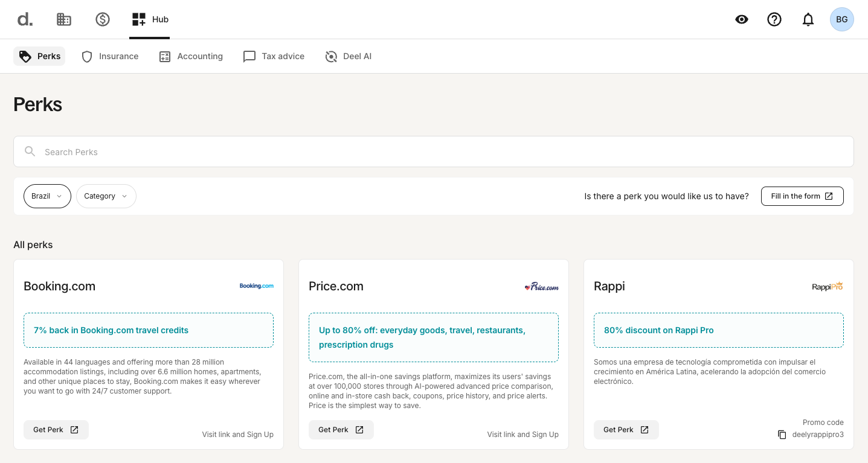Open the help question mark icon
Image resolution: width=868 pixels, height=463 pixels.
(774, 19)
